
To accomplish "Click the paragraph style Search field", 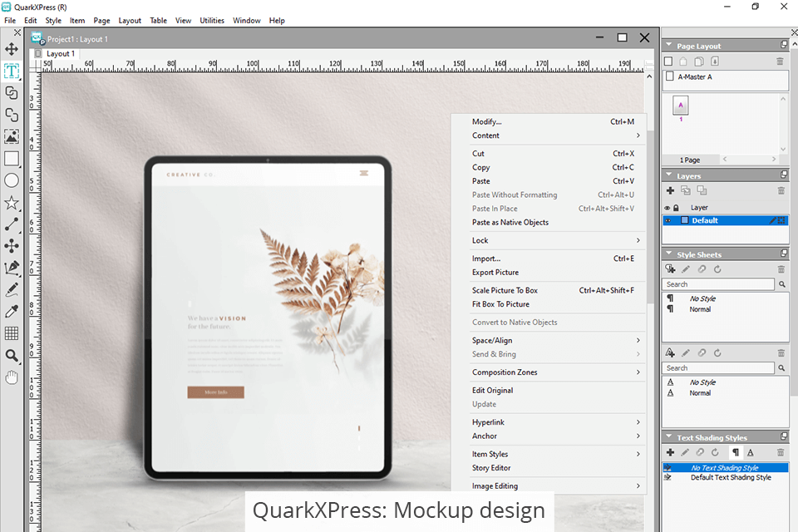I will (x=718, y=284).
